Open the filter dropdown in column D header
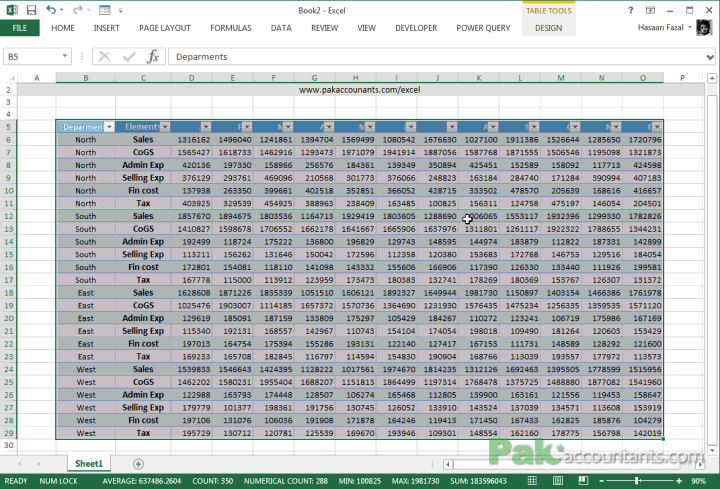 click(x=206, y=127)
